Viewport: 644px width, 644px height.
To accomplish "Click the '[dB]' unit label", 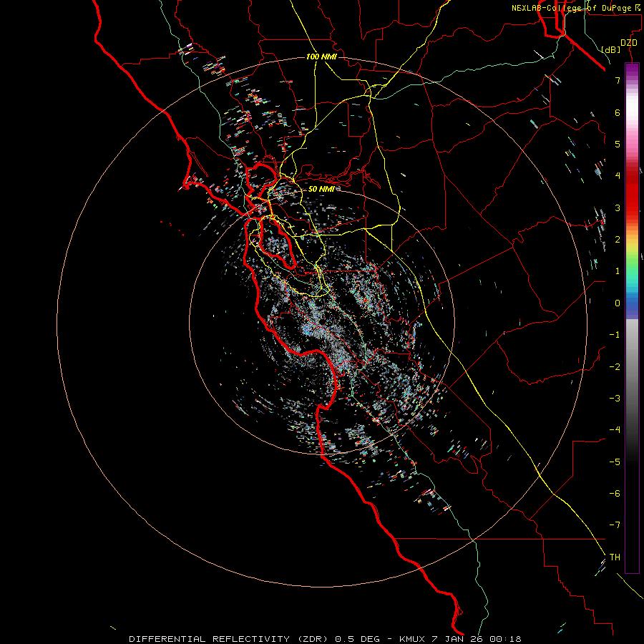I will point(611,49).
